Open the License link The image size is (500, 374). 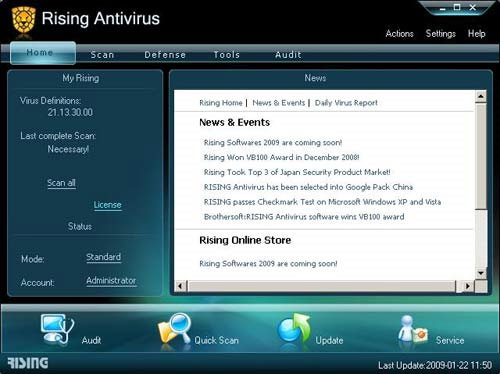click(x=107, y=205)
